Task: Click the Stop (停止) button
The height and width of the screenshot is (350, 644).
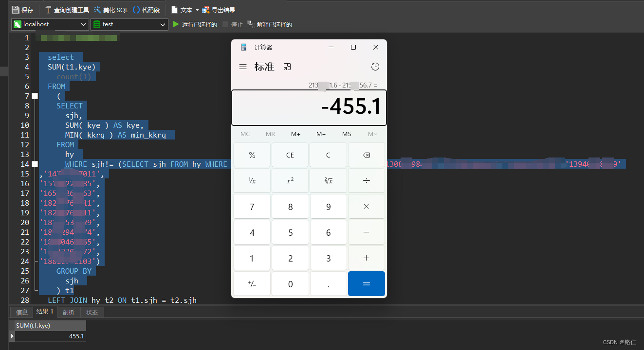Action: click(233, 24)
